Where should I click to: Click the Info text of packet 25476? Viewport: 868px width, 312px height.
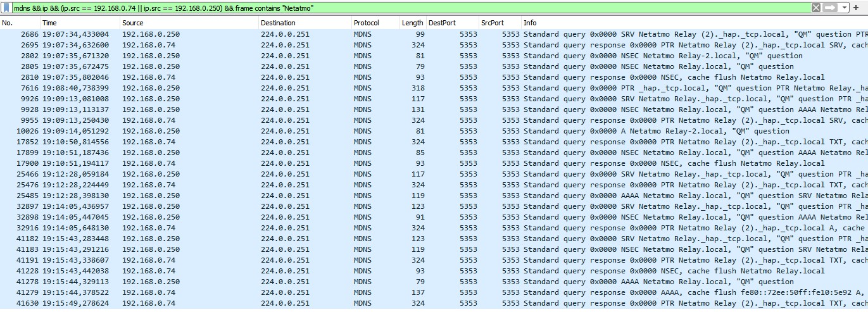tap(696, 185)
